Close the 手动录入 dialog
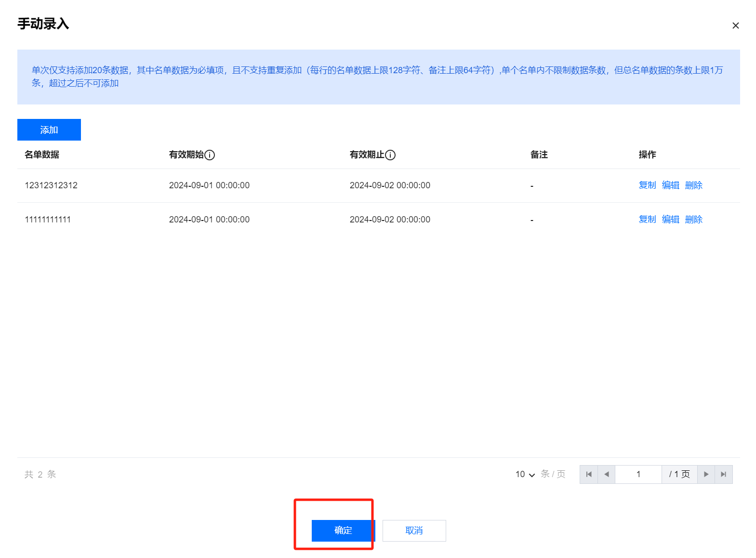756x558 pixels. click(x=735, y=26)
